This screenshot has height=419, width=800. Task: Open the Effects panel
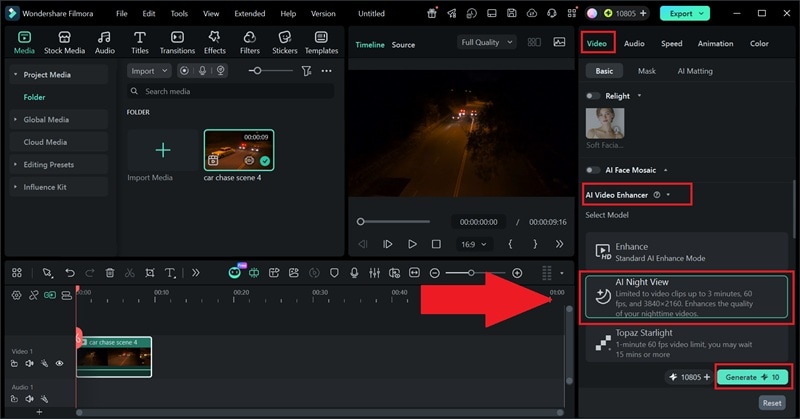[x=214, y=42]
